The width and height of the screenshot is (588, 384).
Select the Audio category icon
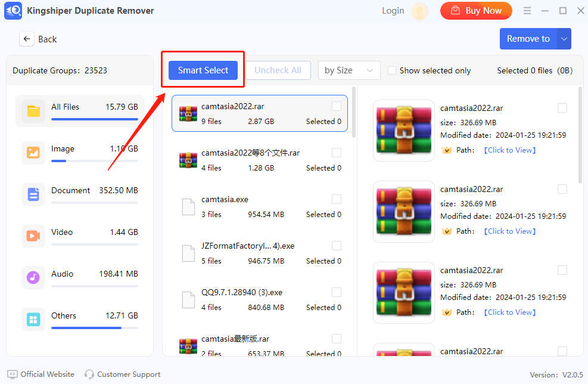(33, 278)
